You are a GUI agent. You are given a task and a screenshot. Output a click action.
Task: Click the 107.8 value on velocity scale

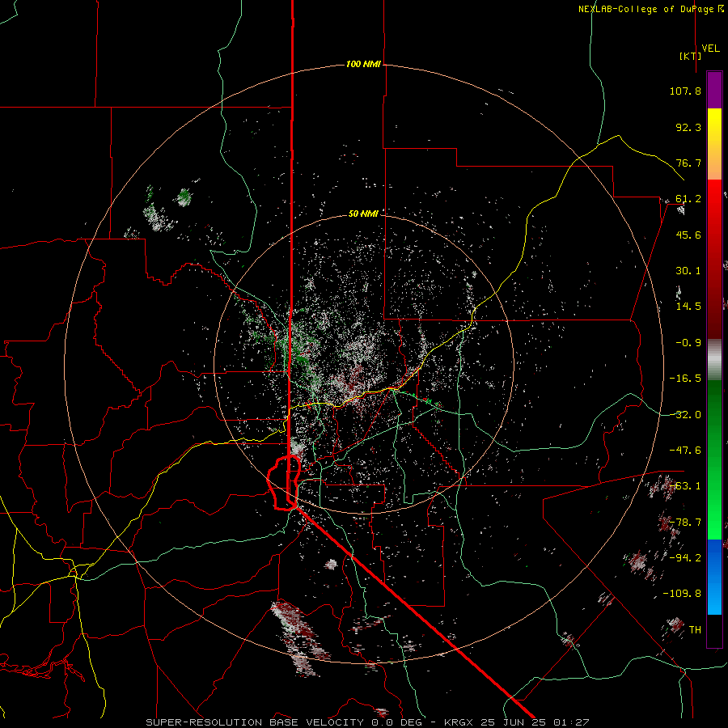click(685, 91)
